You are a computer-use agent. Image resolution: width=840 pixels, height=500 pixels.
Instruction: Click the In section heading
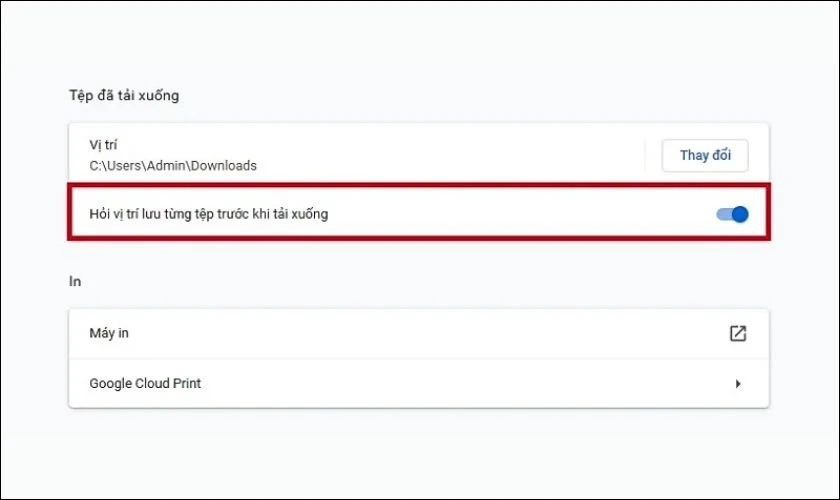75,281
